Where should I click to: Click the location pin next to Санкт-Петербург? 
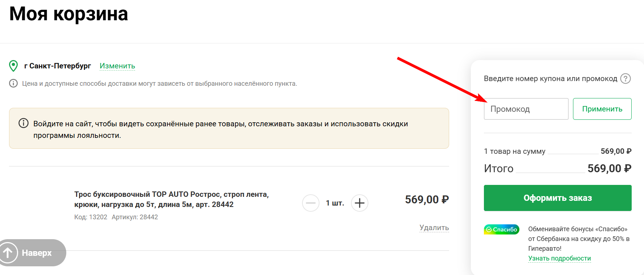pos(13,66)
